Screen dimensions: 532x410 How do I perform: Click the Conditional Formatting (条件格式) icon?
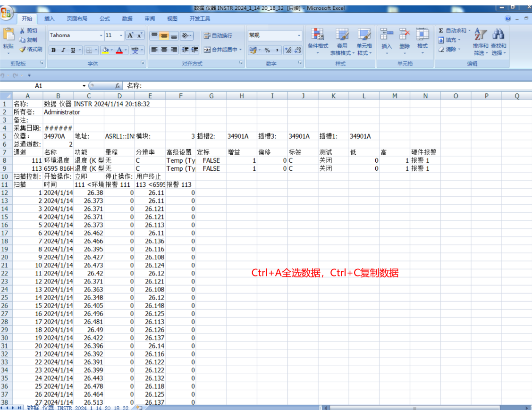point(318,35)
